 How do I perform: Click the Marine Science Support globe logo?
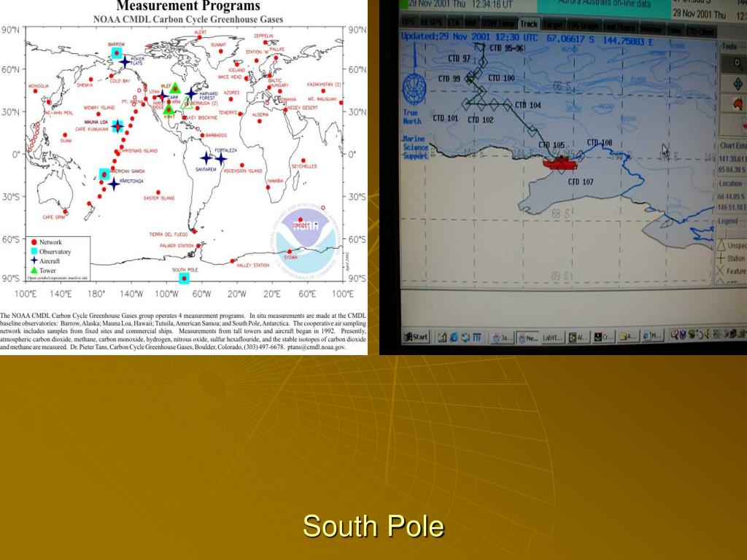pos(414,89)
